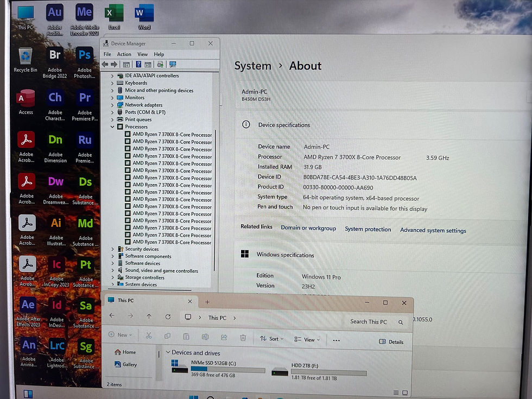Click Device Manager back arrow toolbar icon

(x=105, y=64)
